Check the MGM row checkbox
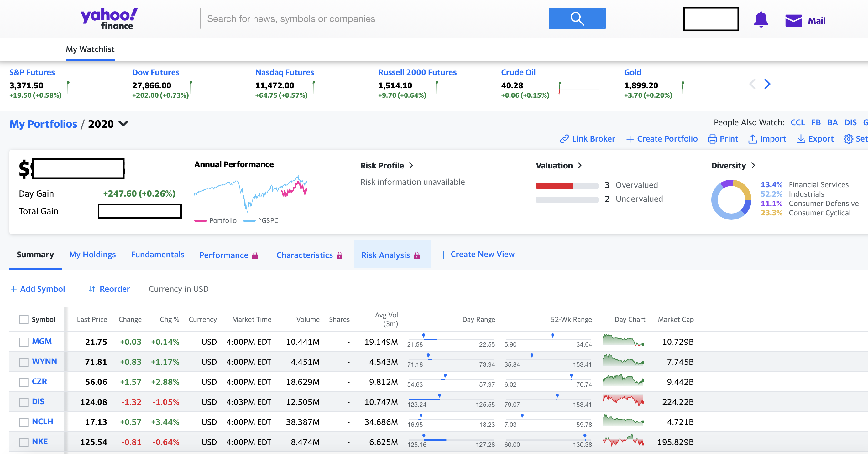Image resolution: width=868 pixels, height=454 pixels. [24, 342]
